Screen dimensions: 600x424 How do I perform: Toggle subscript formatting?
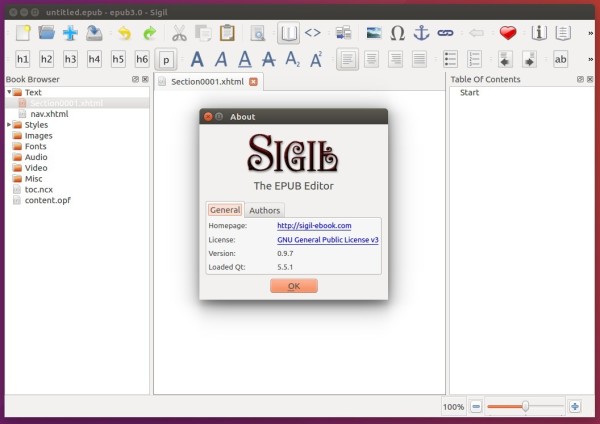tap(293, 59)
